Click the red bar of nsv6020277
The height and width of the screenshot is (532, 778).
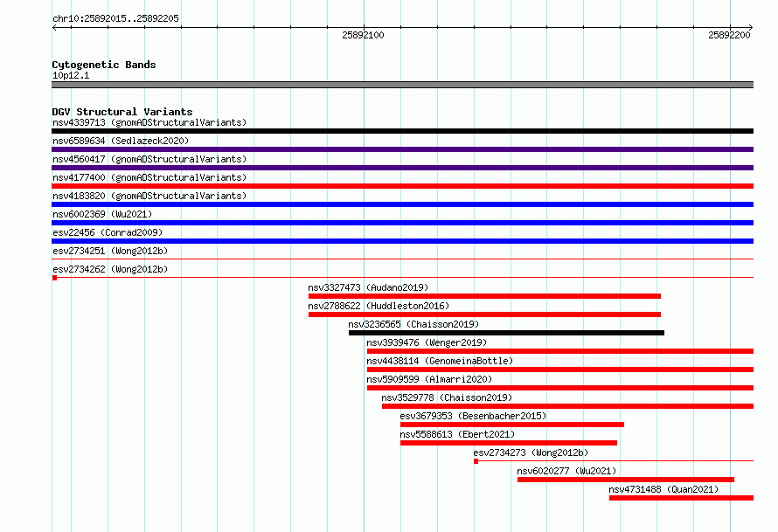pyautogui.click(x=626, y=480)
